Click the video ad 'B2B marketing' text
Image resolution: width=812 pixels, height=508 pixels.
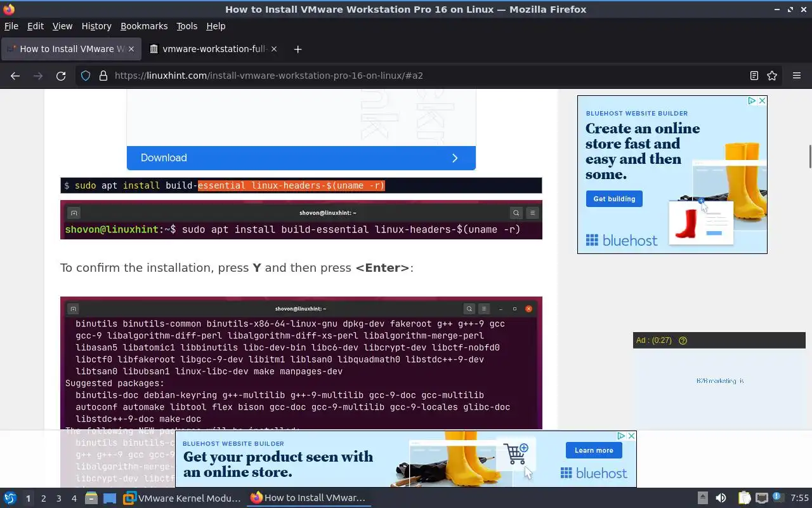[x=720, y=381]
